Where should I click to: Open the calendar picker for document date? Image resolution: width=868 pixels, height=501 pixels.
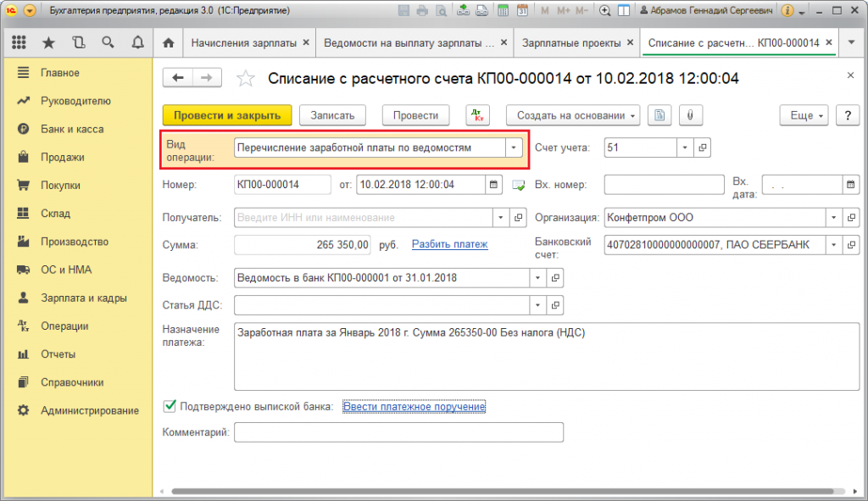point(493,184)
